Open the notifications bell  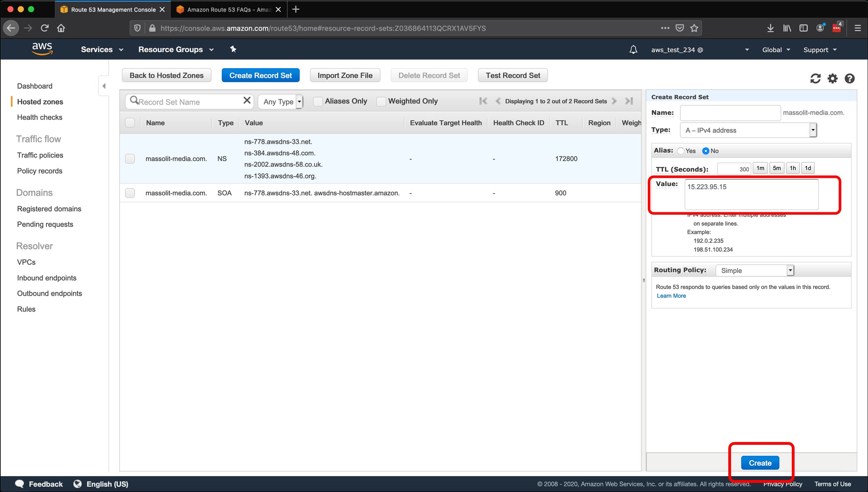[633, 50]
